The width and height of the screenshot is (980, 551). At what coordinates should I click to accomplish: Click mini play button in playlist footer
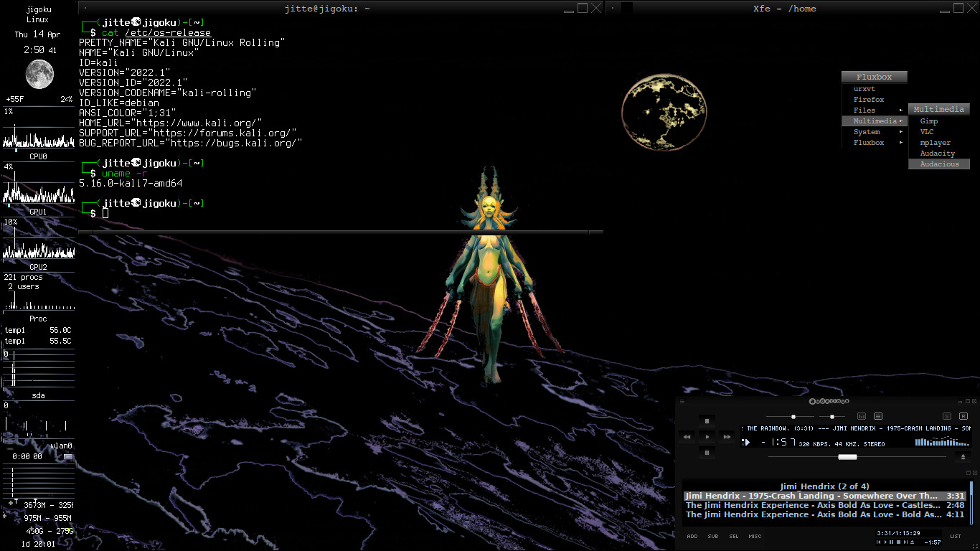(x=885, y=542)
